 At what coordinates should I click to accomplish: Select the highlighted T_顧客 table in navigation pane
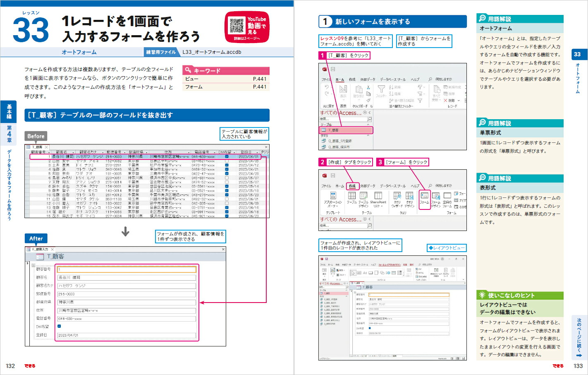tap(346, 130)
